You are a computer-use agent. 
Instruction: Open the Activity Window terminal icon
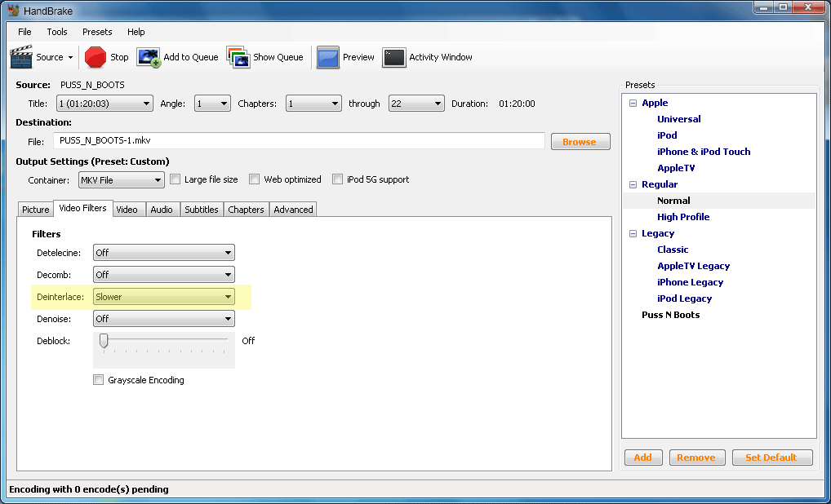pyautogui.click(x=393, y=57)
